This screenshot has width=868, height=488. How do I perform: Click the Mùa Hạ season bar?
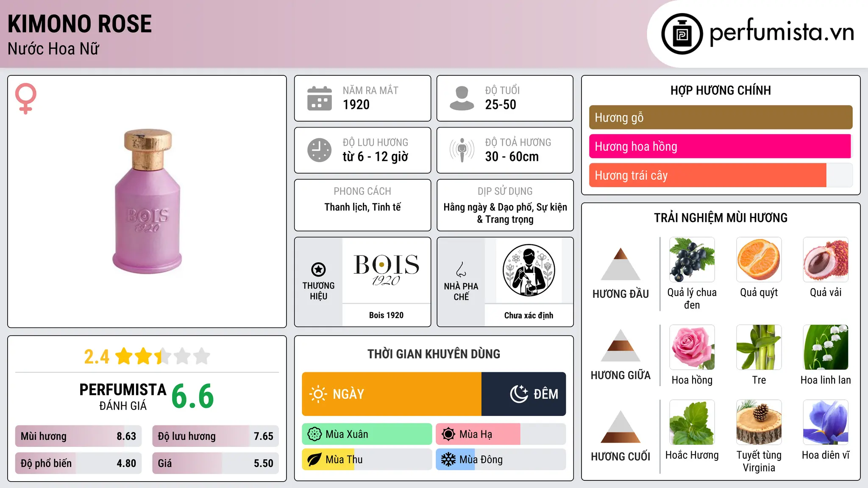pyautogui.click(x=501, y=434)
